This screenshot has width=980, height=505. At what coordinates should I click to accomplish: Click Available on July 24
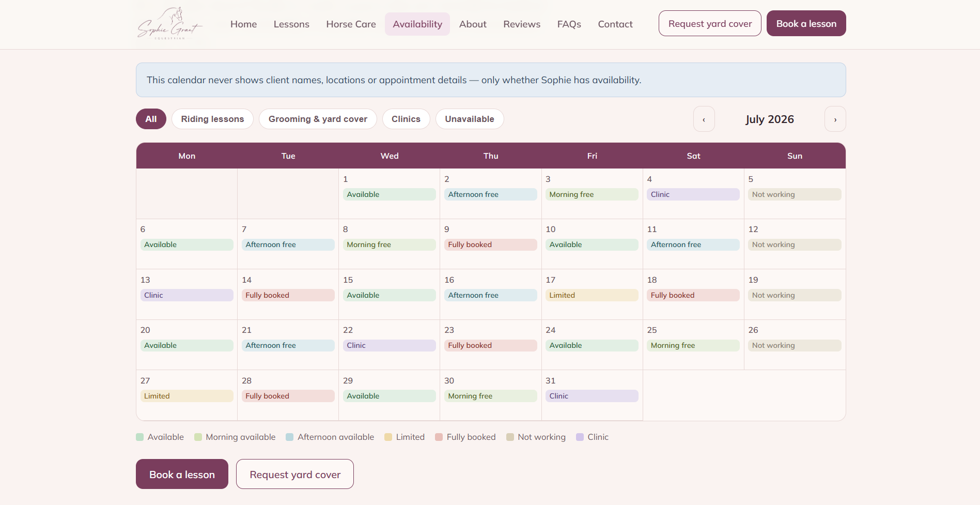point(592,345)
